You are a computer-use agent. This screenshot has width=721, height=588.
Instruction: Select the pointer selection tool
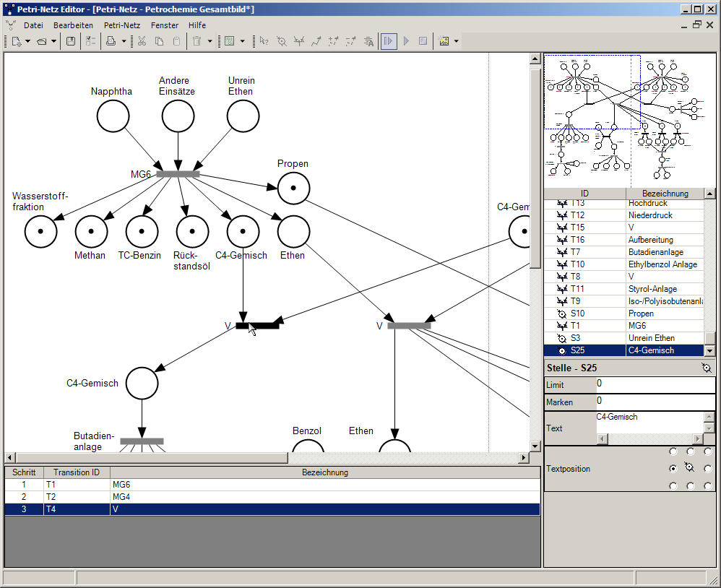264,41
